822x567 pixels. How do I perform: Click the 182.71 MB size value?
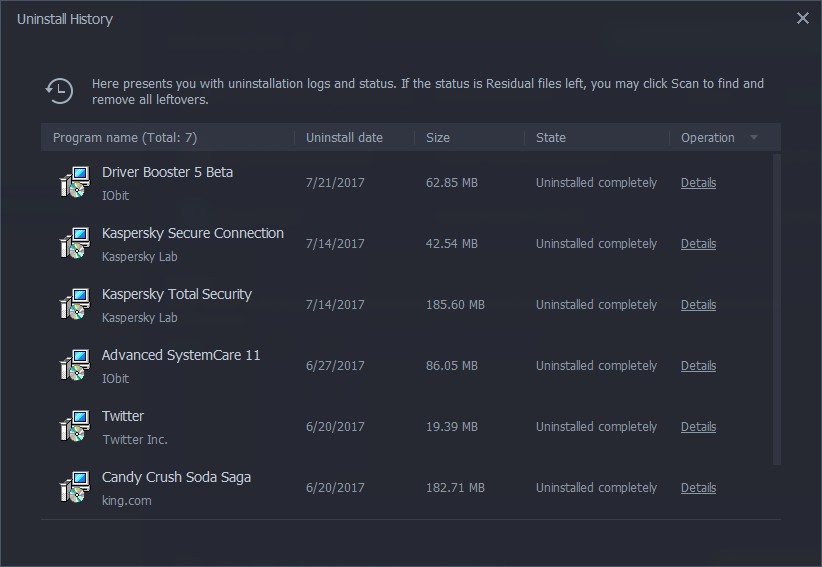tap(455, 487)
